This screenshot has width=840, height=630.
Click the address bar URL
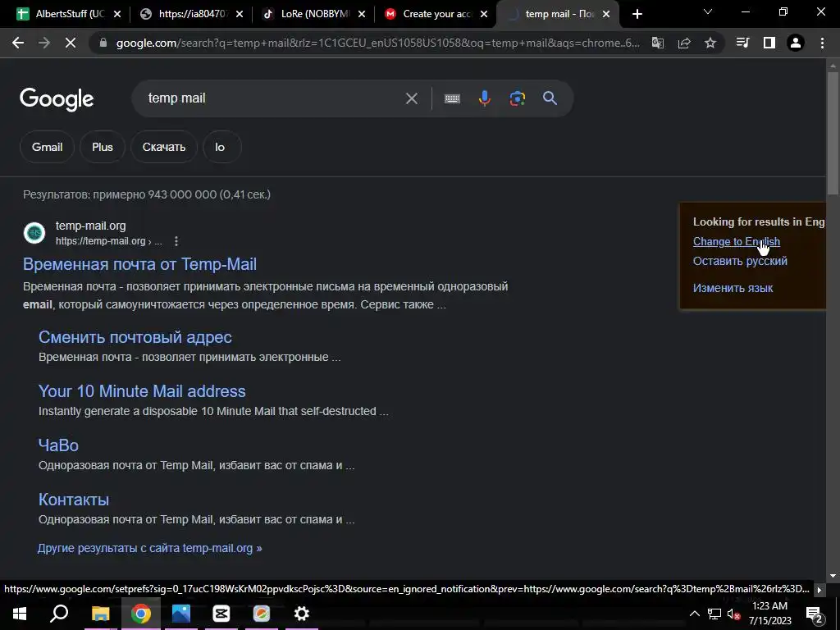pyautogui.click(x=377, y=43)
